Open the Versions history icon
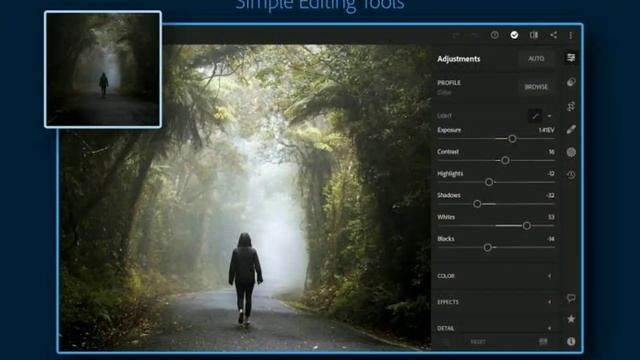The height and width of the screenshot is (360, 640). coord(571,175)
